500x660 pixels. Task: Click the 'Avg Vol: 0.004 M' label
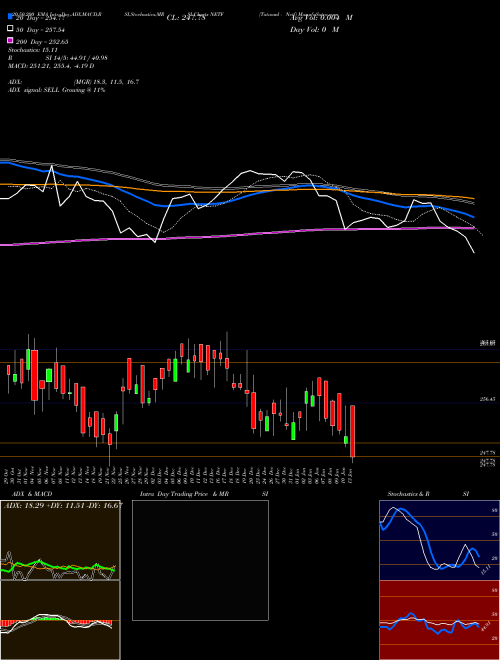(x=321, y=18)
